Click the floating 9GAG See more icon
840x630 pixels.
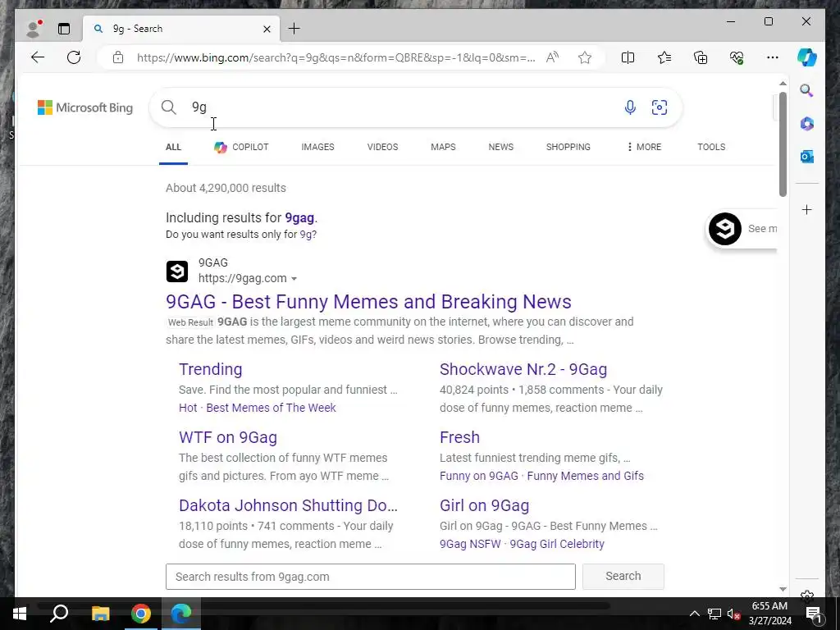(725, 229)
